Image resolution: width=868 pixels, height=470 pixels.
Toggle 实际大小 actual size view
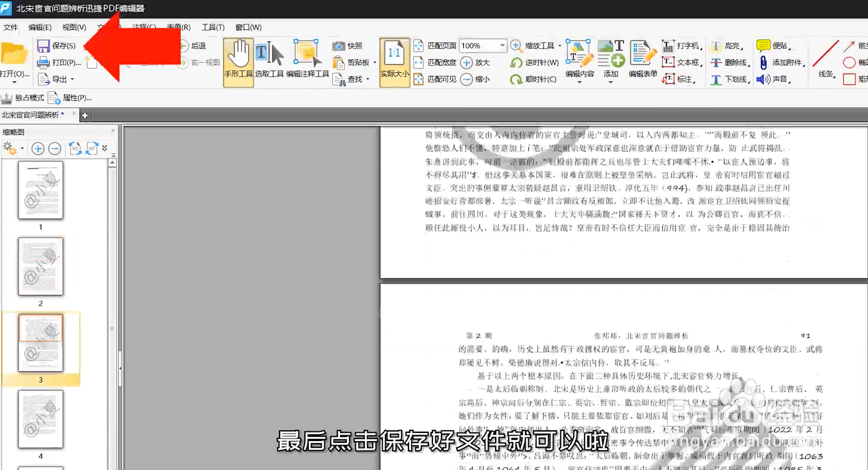394,62
